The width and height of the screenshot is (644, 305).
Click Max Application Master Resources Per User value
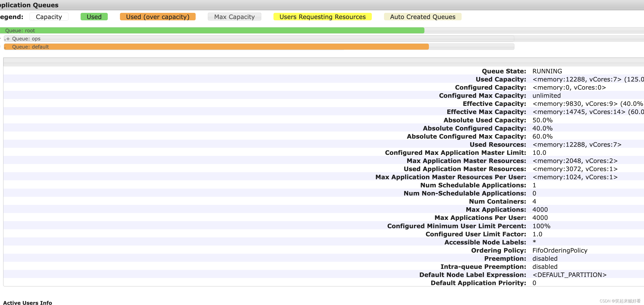[575, 177]
